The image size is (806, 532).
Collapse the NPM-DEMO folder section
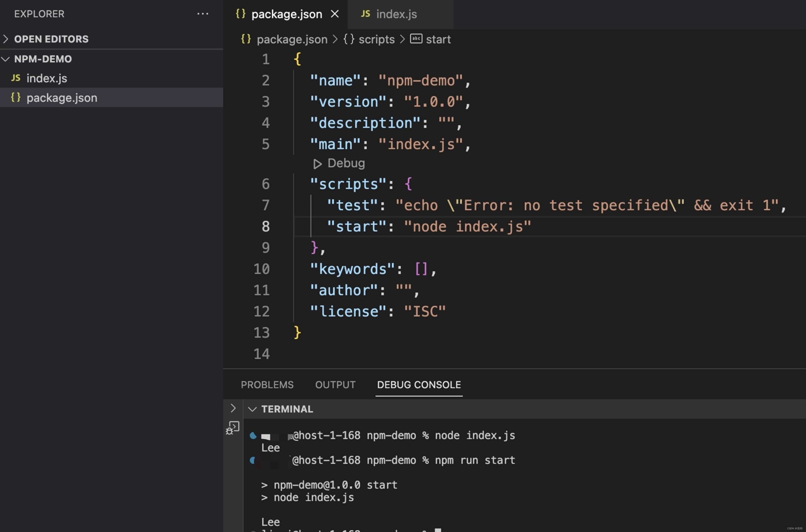pyautogui.click(x=6, y=59)
